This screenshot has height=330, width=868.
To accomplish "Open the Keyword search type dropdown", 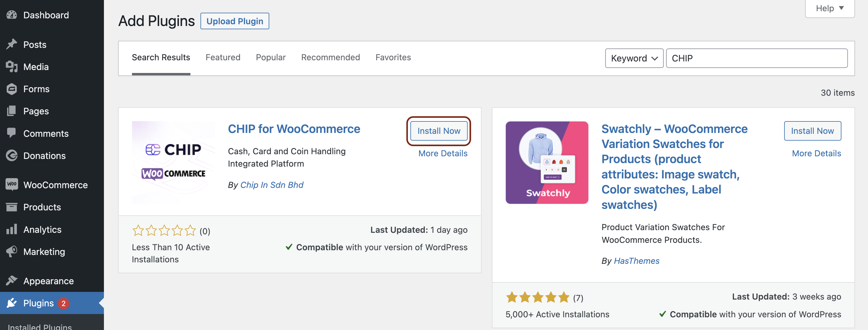I will coord(634,58).
